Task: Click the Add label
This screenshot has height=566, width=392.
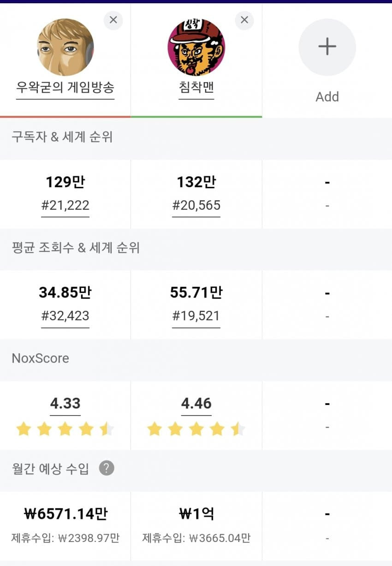Action: (x=327, y=97)
